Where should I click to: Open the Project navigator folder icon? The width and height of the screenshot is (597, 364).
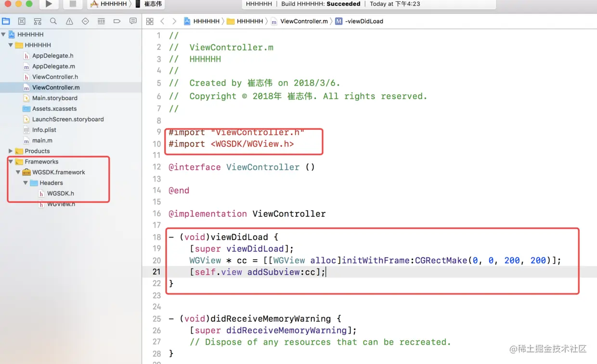click(6, 21)
